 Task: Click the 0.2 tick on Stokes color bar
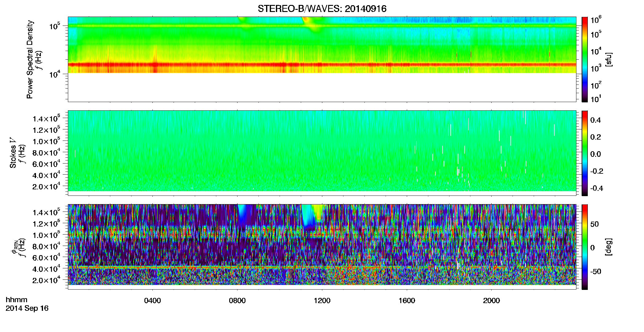[x=595, y=137]
